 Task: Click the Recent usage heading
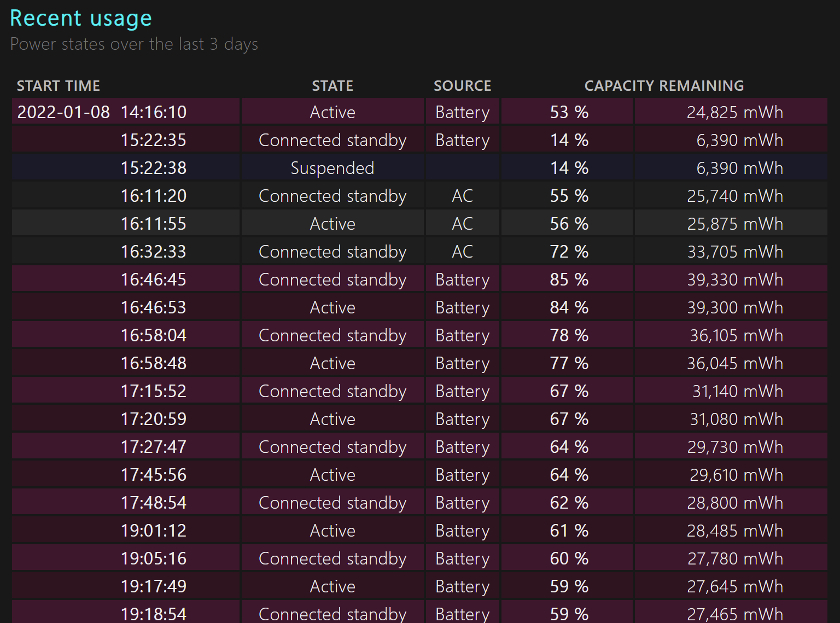point(81,19)
